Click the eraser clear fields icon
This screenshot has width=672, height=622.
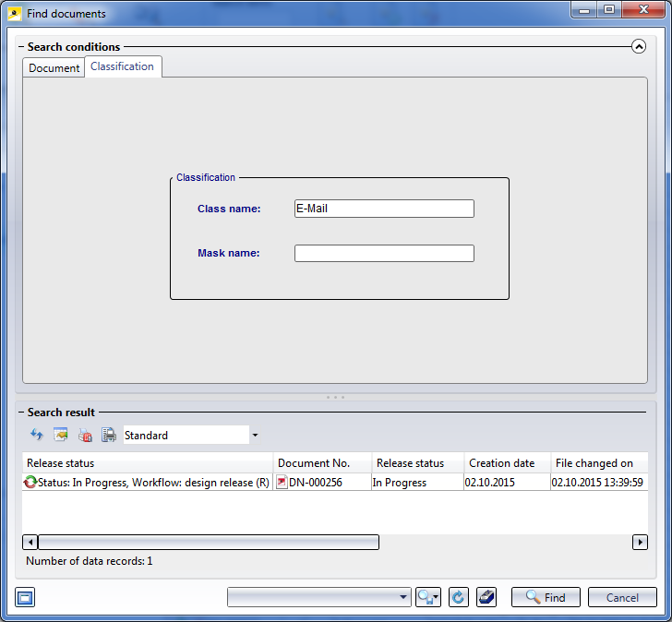(486, 597)
